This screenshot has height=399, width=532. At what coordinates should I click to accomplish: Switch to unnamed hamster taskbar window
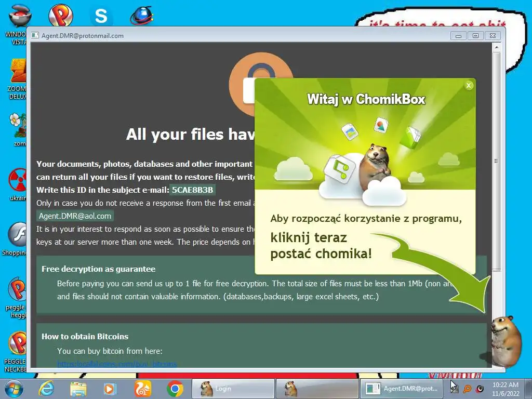coord(317,389)
